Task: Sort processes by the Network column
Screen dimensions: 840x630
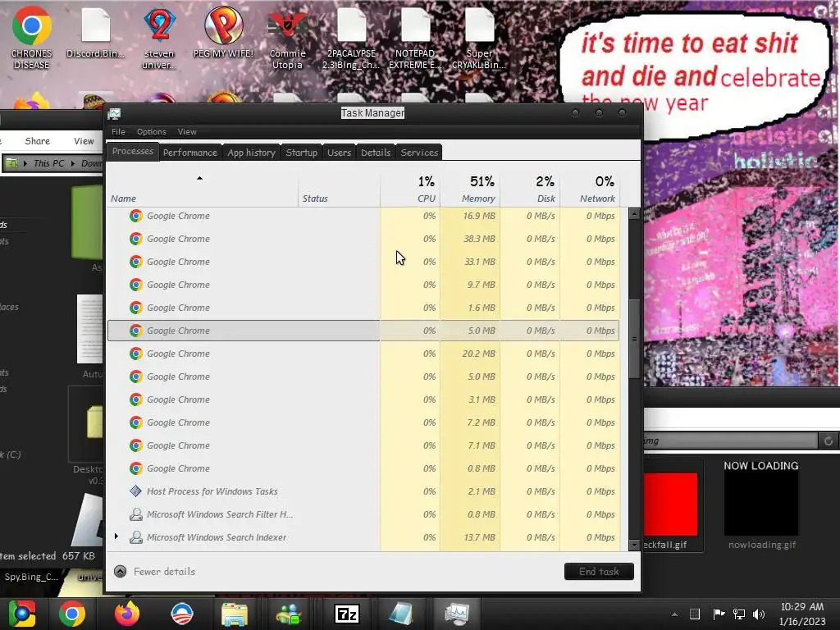Action: (x=591, y=189)
